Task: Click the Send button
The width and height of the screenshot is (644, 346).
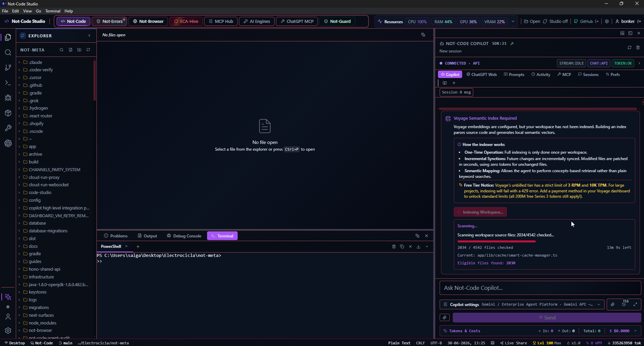Action: coord(547,317)
